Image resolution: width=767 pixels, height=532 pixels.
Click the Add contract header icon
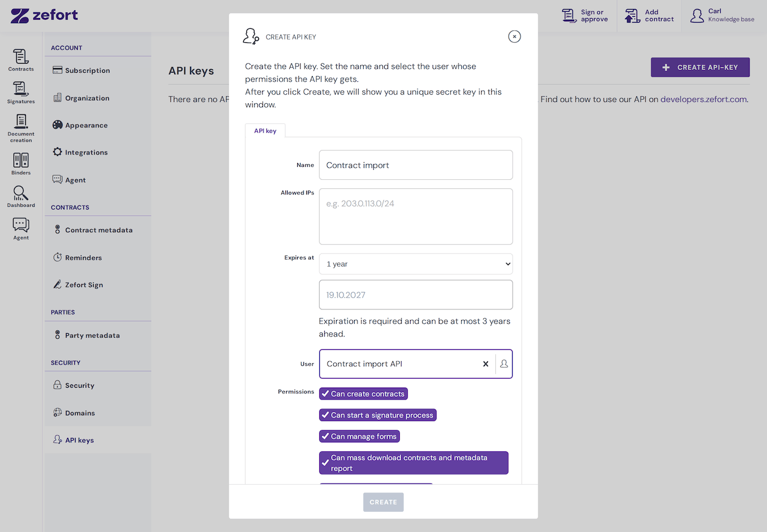(649, 16)
